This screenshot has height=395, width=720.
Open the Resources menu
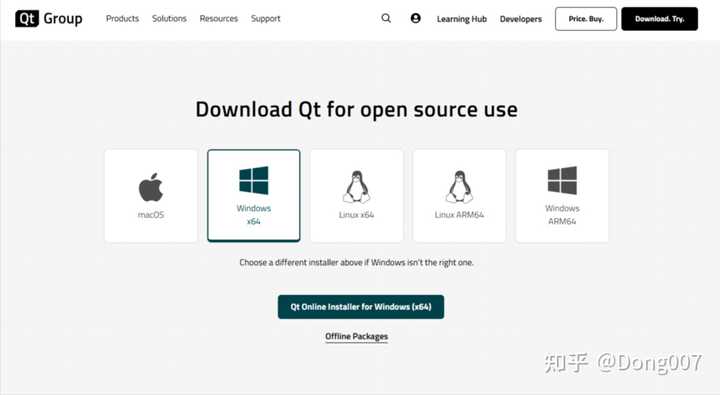pos(219,18)
